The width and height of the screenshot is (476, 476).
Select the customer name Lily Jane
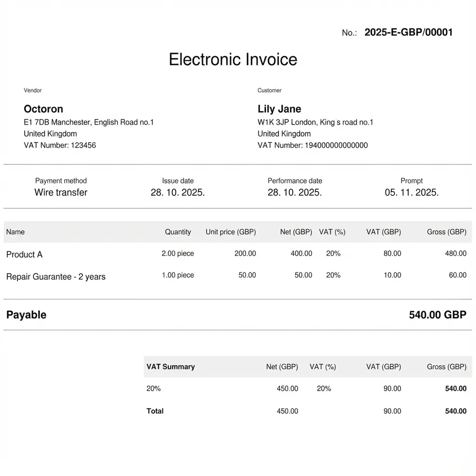[x=279, y=109]
